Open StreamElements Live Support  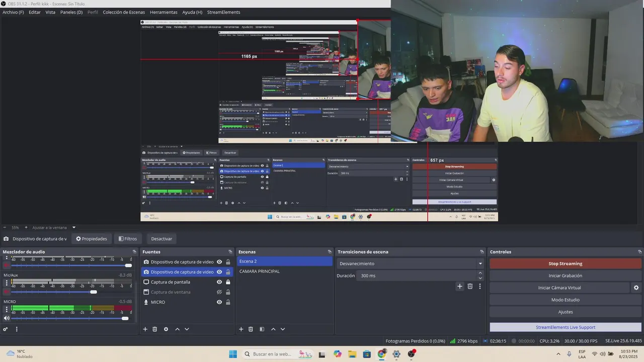tap(566, 327)
